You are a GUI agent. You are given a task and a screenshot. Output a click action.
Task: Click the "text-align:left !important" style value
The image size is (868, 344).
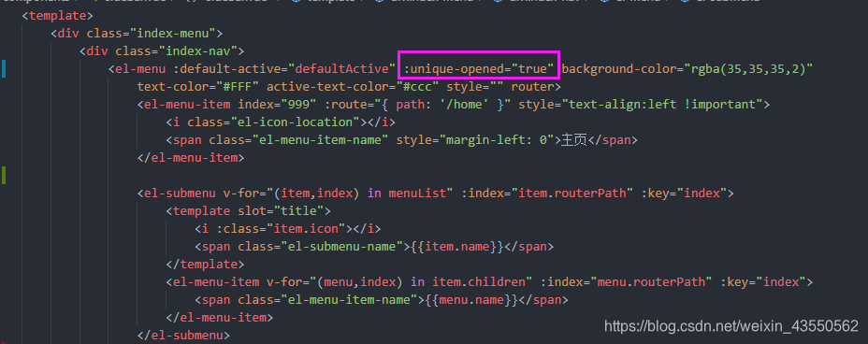[662, 105]
